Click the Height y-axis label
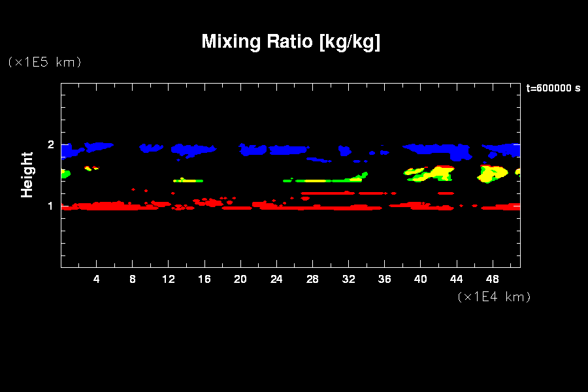The width and height of the screenshot is (588, 392). tap(27, 174)
